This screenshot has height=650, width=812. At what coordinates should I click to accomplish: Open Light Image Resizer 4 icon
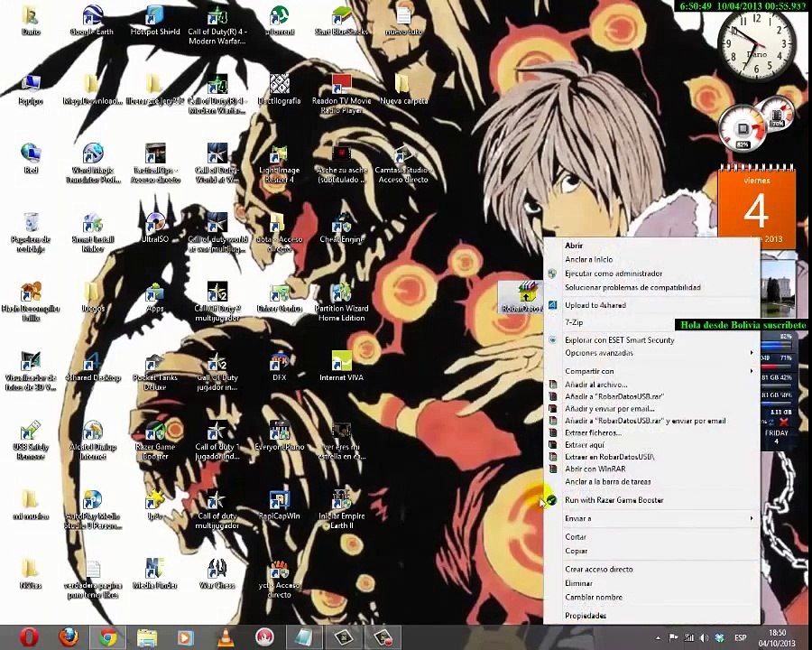coord(279,163)
